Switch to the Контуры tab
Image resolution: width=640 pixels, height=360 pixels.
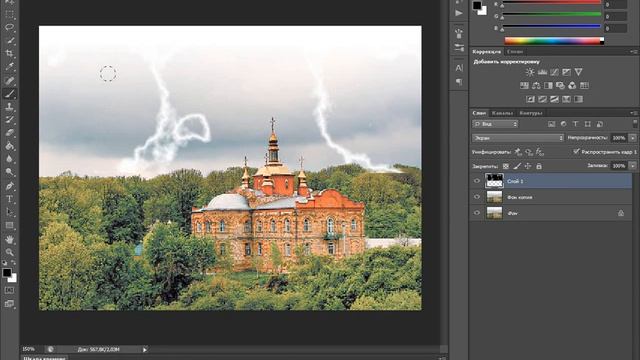(531, 113)
